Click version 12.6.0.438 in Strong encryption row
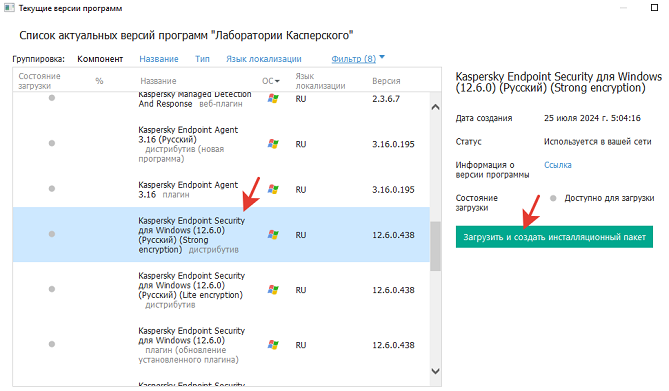Image resolution: width=669 pixels, height=391 pixels. 393,235
